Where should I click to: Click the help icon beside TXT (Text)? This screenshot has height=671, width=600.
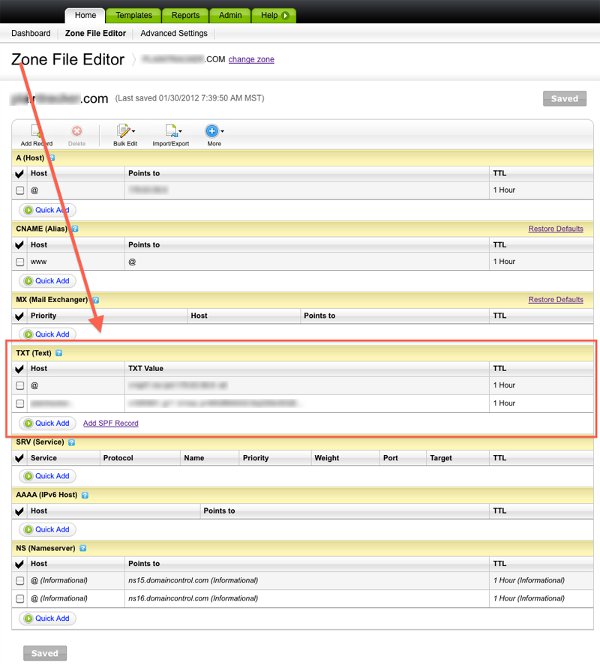tap(59, 352)
